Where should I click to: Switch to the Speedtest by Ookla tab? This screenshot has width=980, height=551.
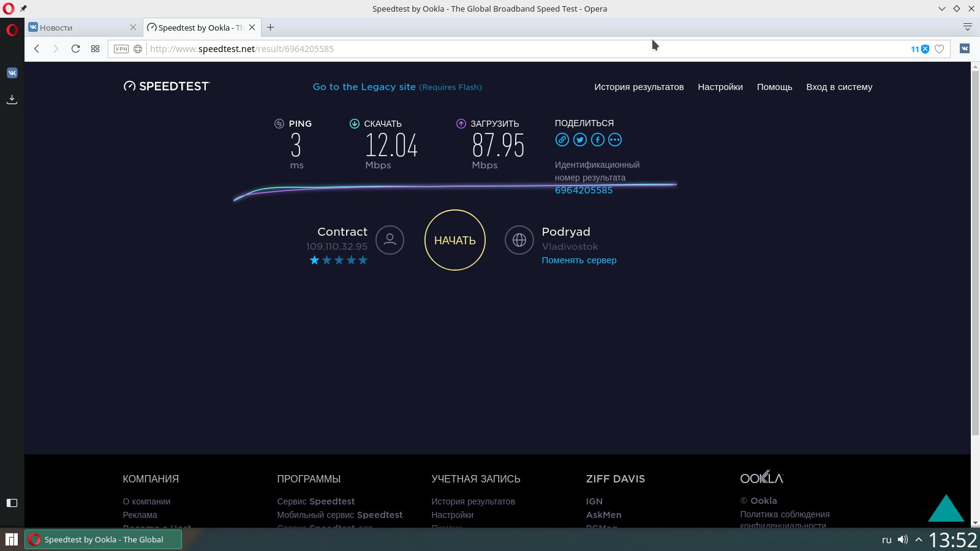pos(202,28)
